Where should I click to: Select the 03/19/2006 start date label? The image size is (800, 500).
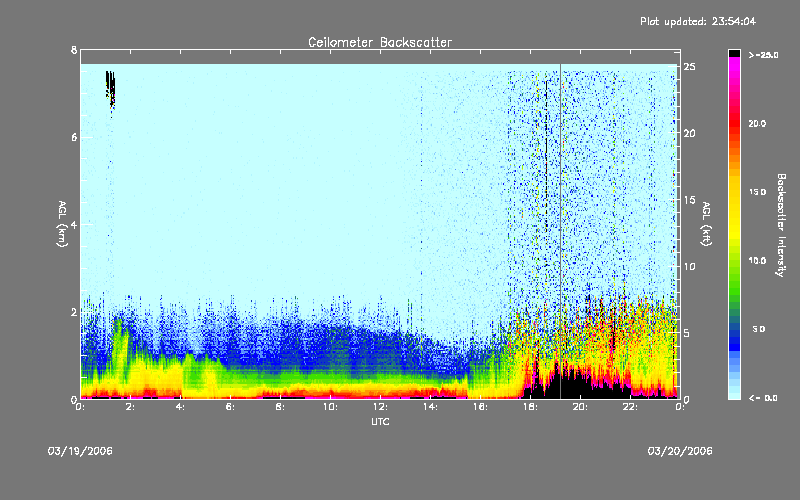(80, 451)
